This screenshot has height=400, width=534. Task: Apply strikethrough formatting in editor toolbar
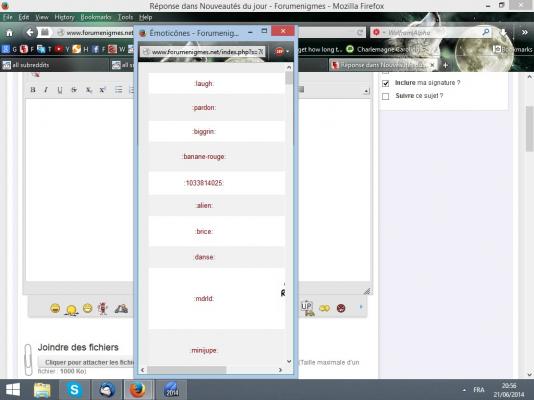click(74, 90)
